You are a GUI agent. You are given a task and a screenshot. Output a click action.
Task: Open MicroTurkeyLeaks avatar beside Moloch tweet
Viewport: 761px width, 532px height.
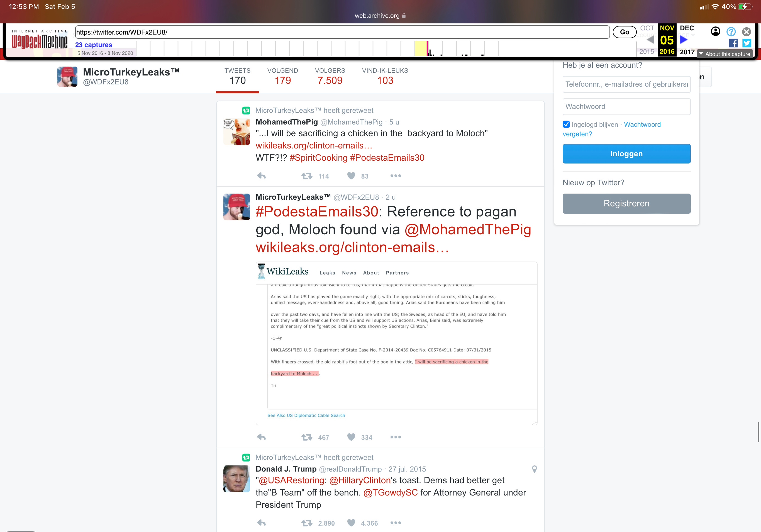(x=237, y=207)
